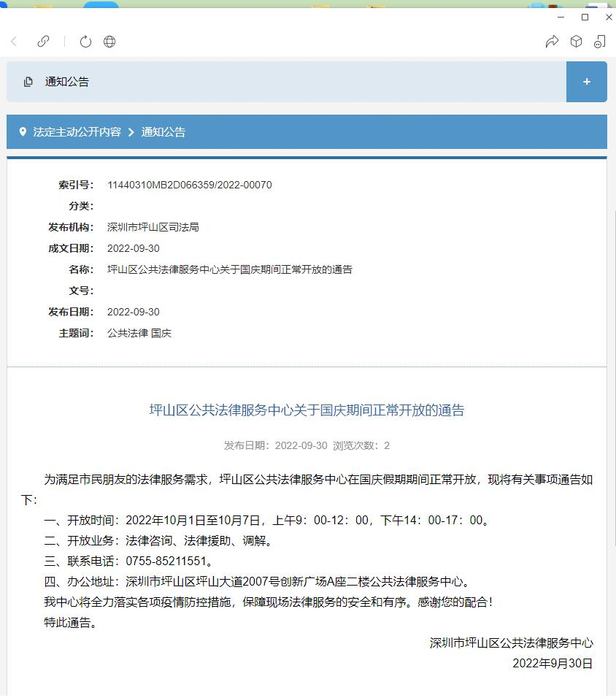
Task: Go back using the back arrow
Action: [x=14, y=42]
